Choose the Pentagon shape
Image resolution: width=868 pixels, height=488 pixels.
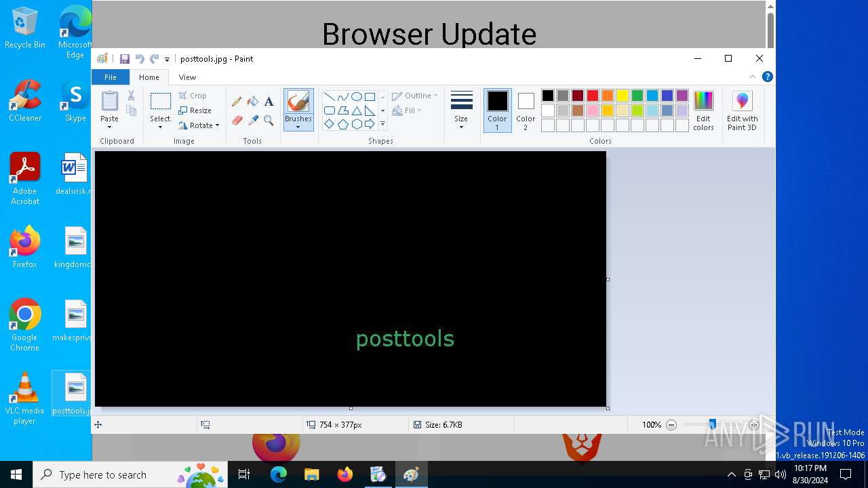(x=342, y=124)
